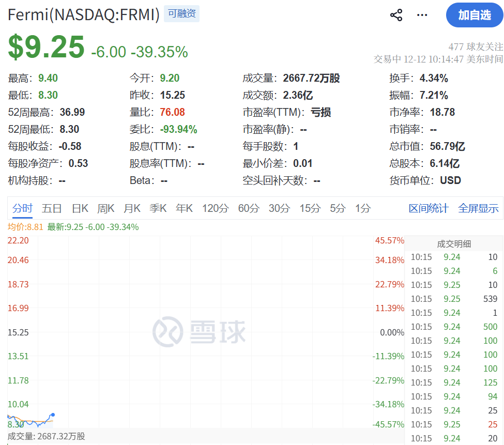Open 区间统计 statistics view
This screenshot has height=445, width=504.
428,208
